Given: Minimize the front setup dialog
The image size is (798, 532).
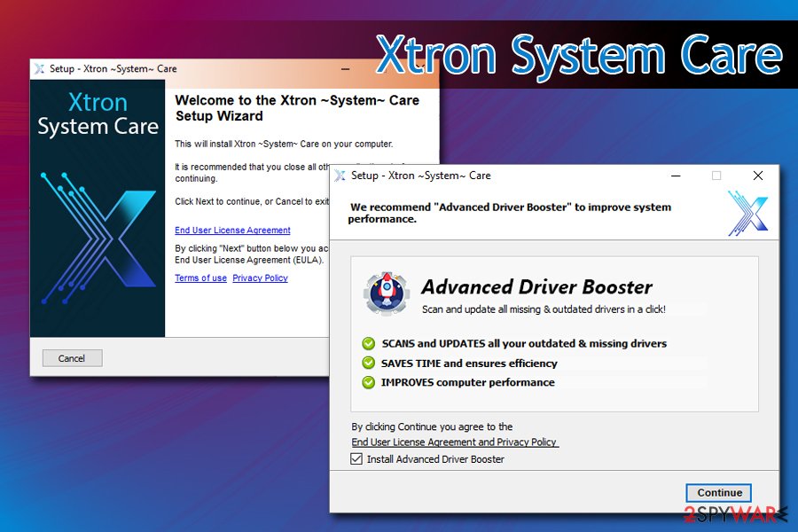Looking at the screenshot, I should pyautogui.click(x=676, y=176).
